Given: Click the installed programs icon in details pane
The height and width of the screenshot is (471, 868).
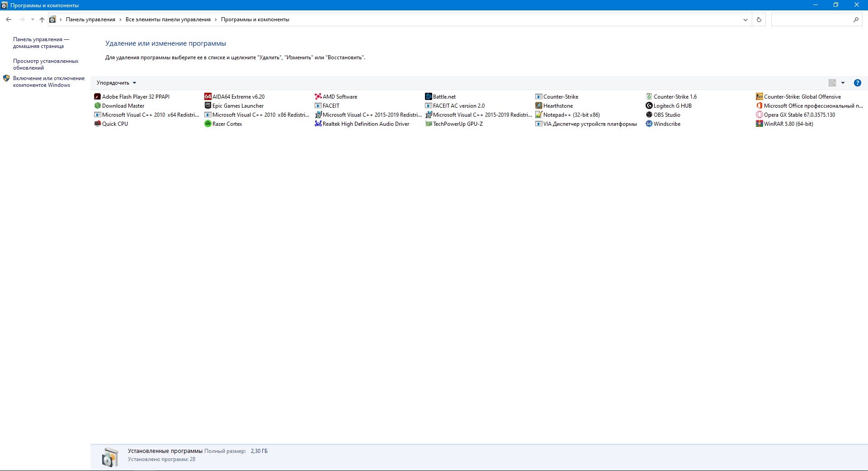Looking at the screenshot, I should tap(110, 457).
